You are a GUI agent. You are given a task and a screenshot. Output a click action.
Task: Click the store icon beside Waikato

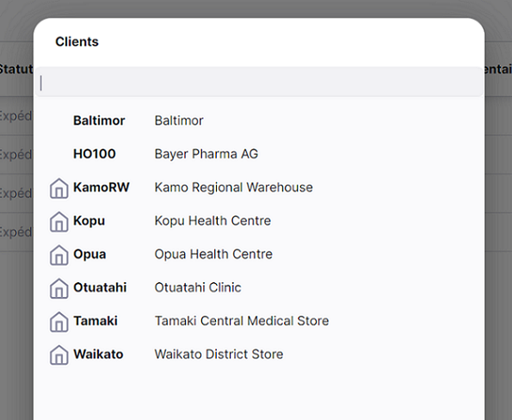coord(59,355)
